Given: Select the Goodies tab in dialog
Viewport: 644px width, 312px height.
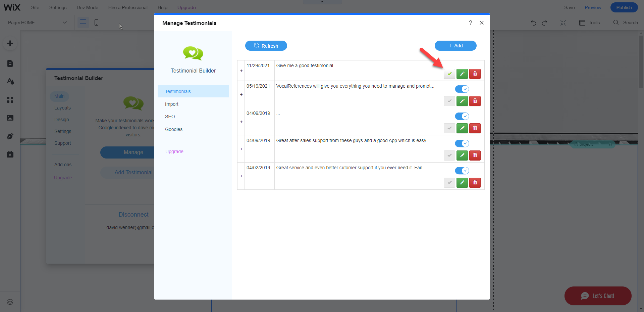Looking at the screenshot, I should (x=193, y=129).
